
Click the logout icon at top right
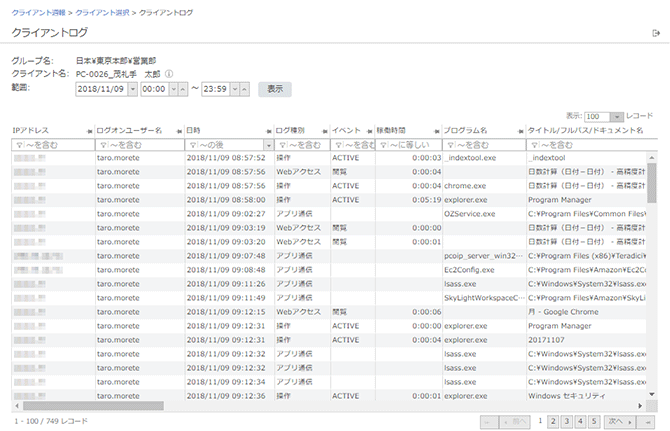click(655, 34)
